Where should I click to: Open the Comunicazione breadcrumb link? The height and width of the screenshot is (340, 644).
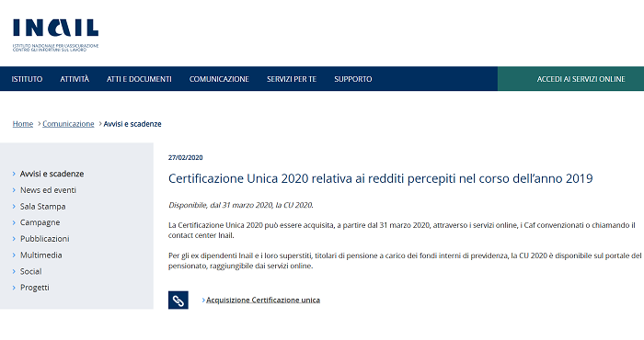point(68,124)
